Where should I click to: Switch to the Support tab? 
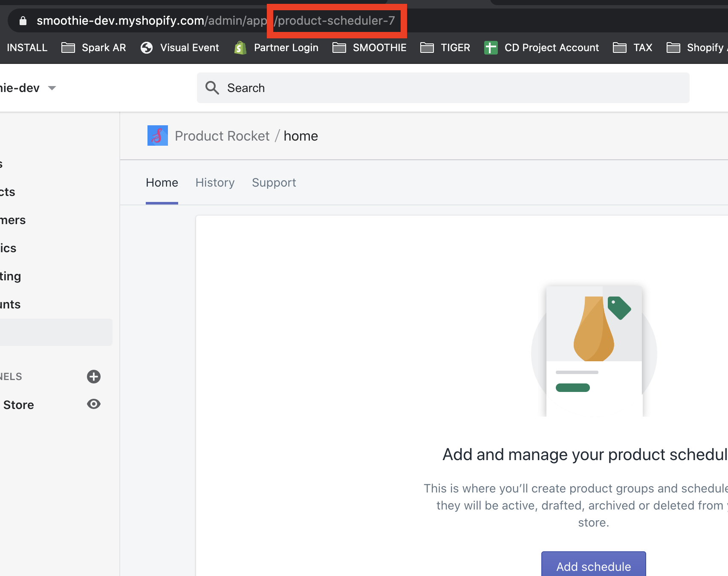click(x=274, y=182)
